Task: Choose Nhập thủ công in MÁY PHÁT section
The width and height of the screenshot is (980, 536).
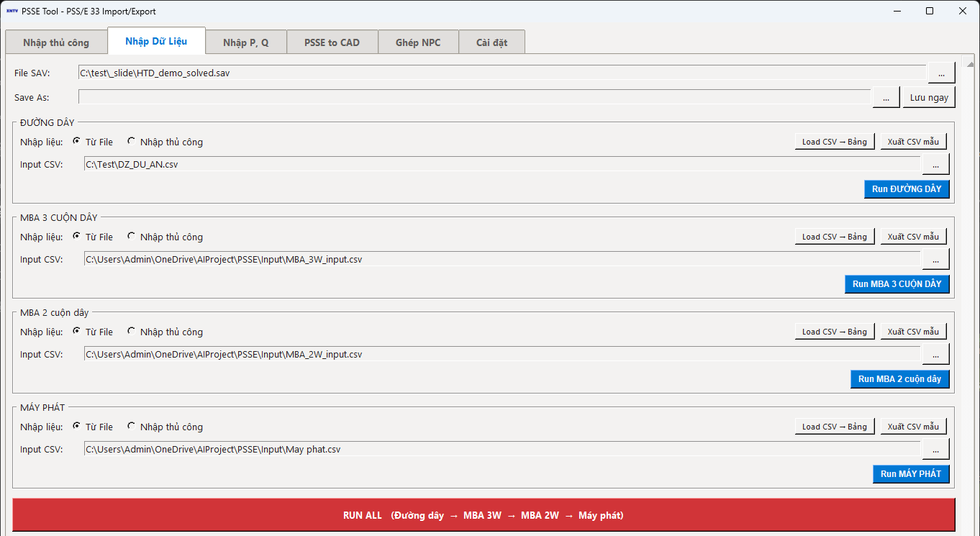Action: point(165,427)
